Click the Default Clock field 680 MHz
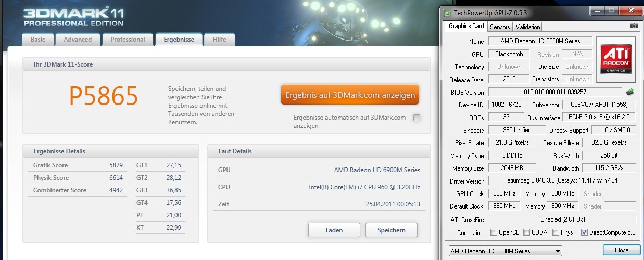The image size is (644, 260). pyautogui.click(x=504, y=206)
